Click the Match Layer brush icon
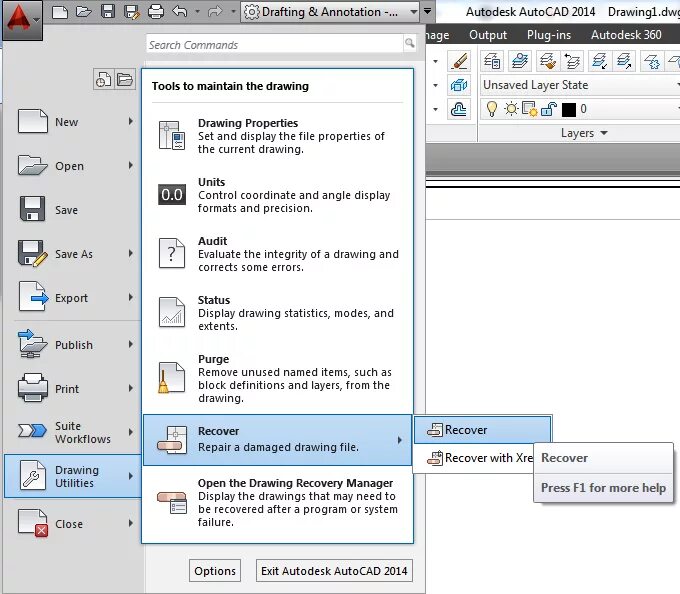 tap(548, 61)
